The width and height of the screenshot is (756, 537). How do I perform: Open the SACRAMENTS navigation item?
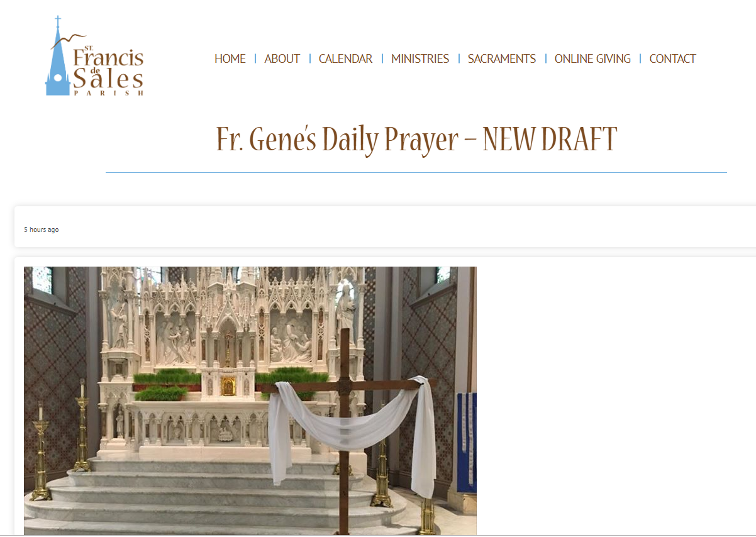pyautogui.click(x=501, y=58)
